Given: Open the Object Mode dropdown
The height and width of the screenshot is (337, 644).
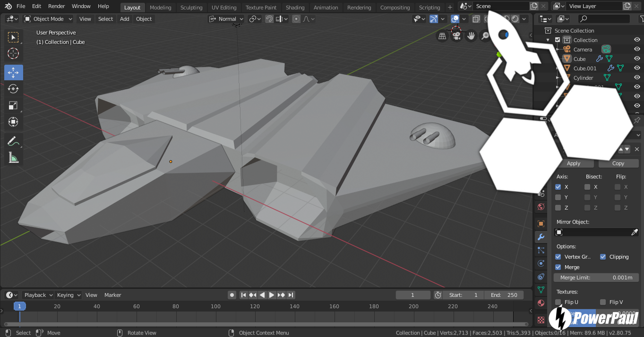Looking at the screenshot, I should coord(48,19).
